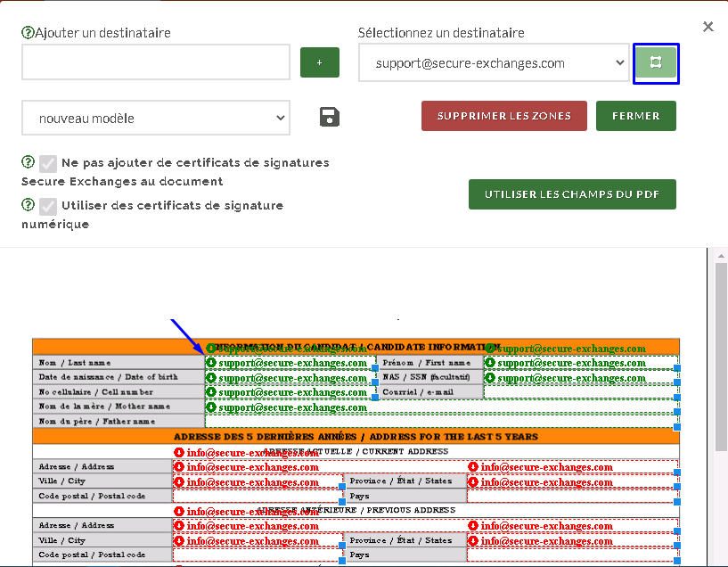
Task: Click the FERMER button
Action: 636,116
